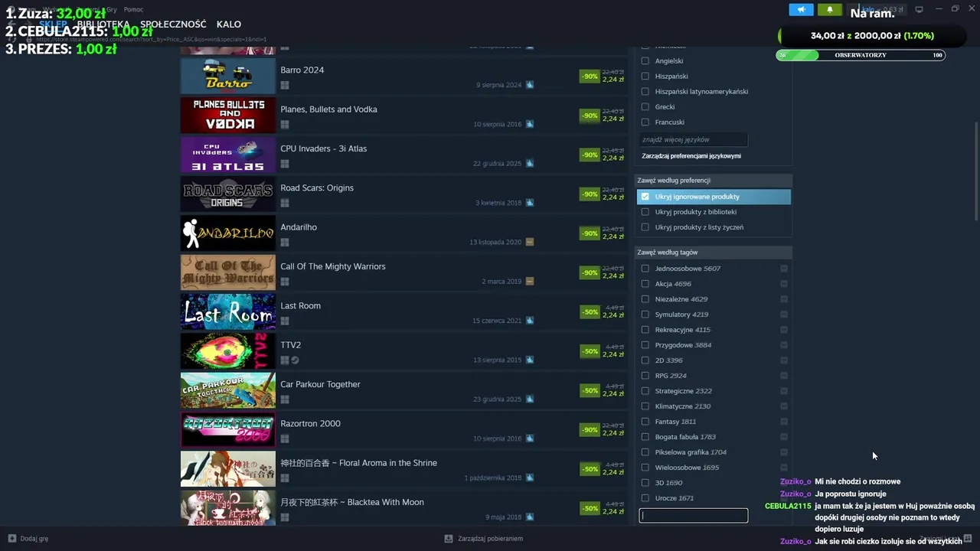Click review icon for Call Of The Mighty Warriors
This screenshot has width=980, height=551.
(530, 282)
